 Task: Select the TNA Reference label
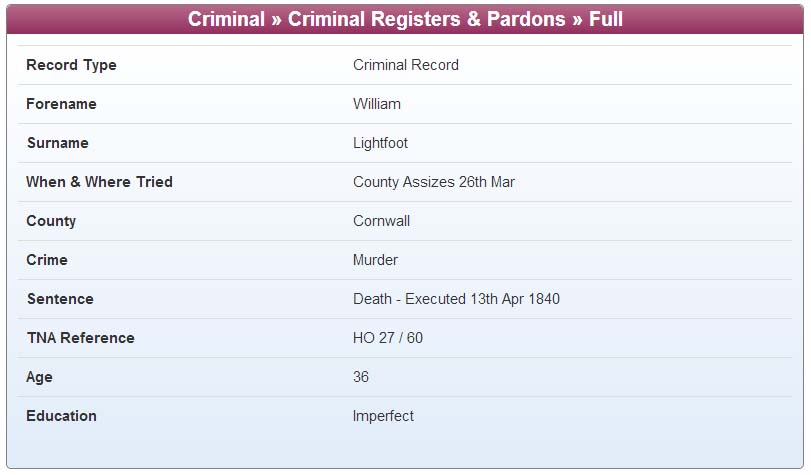click(x=81, y=338)
